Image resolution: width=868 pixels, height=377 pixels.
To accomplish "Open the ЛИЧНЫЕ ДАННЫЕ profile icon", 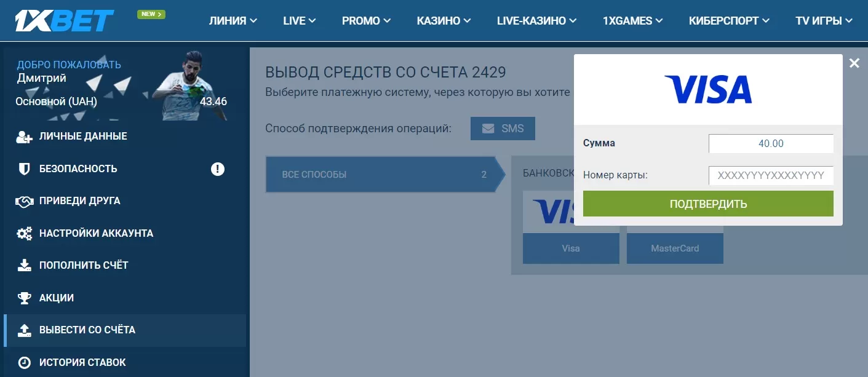I will tap(23, 136).
